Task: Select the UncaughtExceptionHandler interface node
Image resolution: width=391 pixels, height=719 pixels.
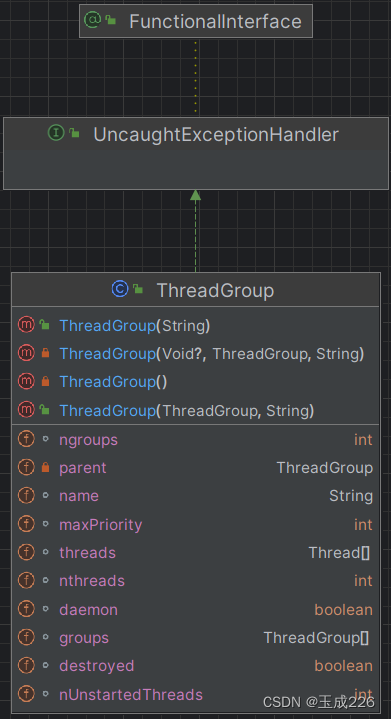Action: click(x=196, y=153)
